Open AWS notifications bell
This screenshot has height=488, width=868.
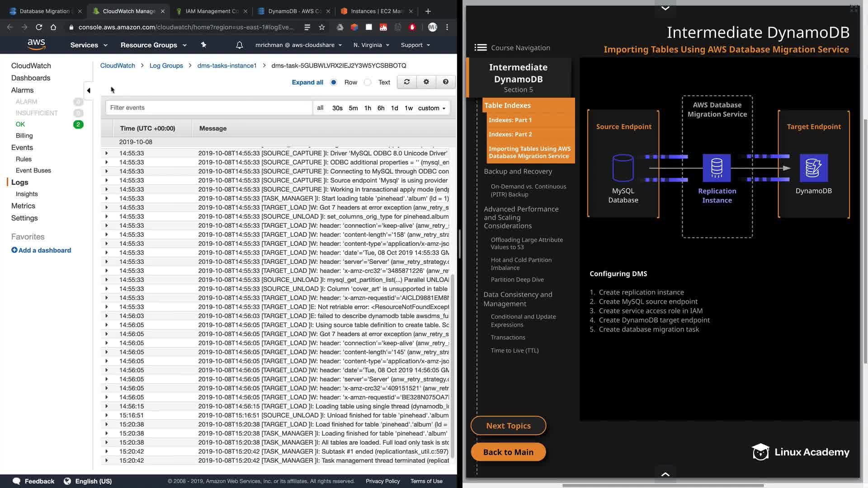tap(239, 45)
